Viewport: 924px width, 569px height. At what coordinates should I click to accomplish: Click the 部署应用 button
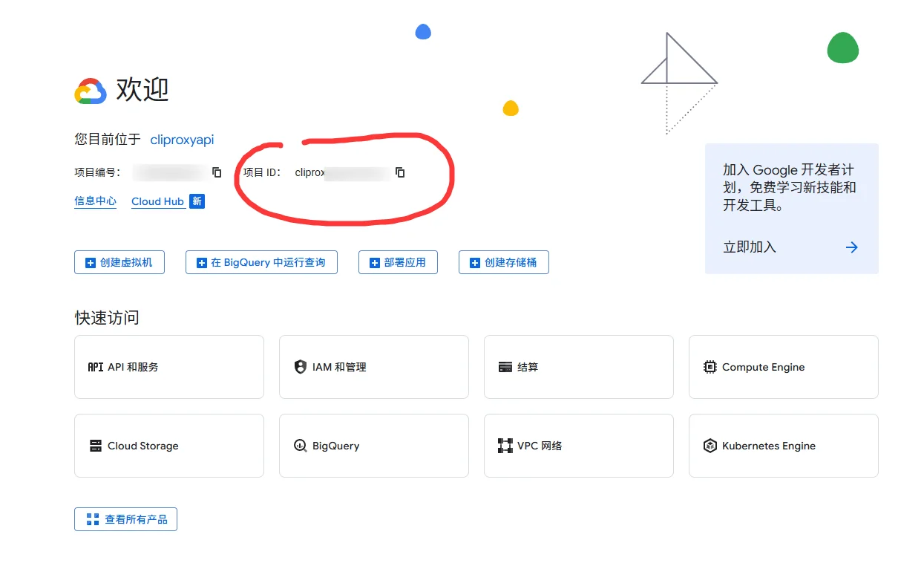(x=397, y=262)
